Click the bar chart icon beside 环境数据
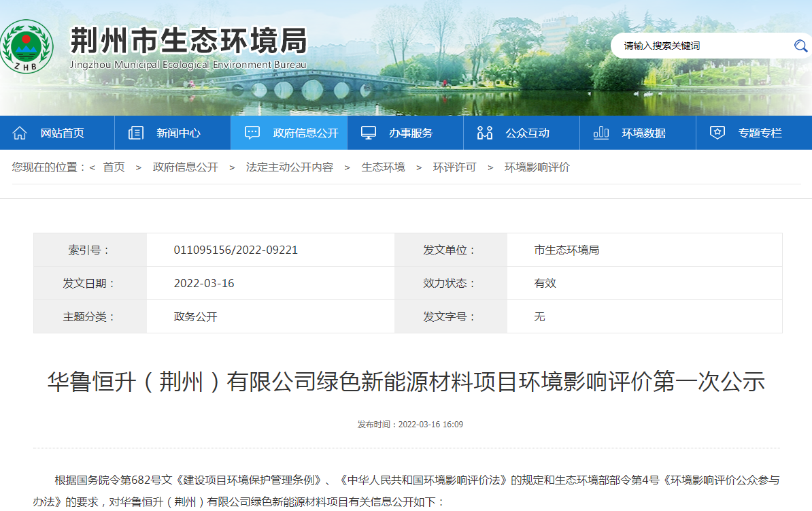Image resolution: width=812 pixels, height=511 pixels. click(x=601, y=133)
